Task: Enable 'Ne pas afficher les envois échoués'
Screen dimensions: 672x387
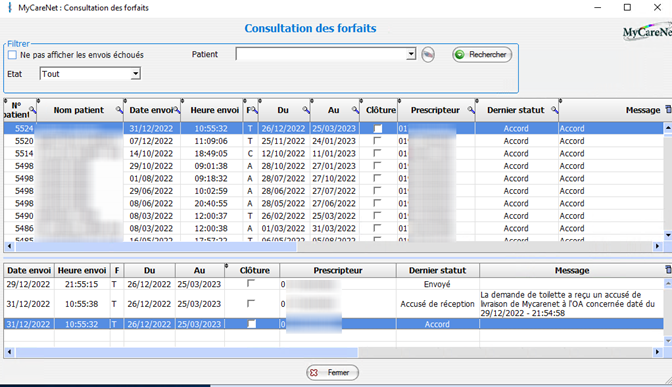Action: pyautogui.click(x=12, y=55)
